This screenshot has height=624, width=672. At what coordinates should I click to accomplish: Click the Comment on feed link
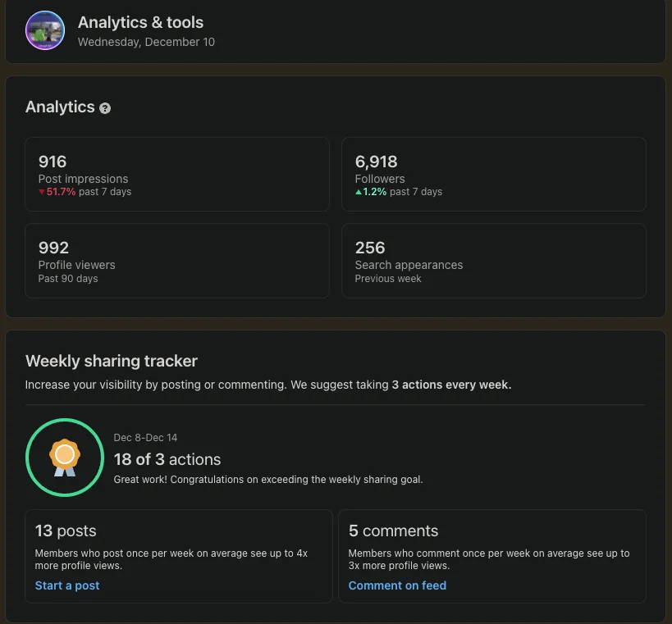(x=397, y=585)
